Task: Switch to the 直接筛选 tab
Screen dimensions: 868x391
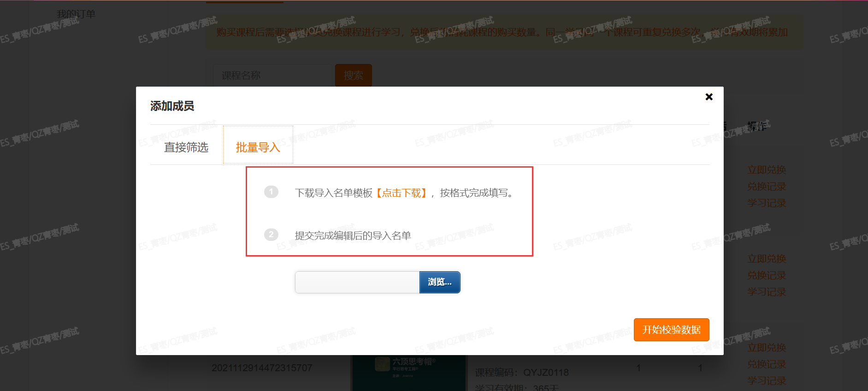Action: (x=186, y=147)
